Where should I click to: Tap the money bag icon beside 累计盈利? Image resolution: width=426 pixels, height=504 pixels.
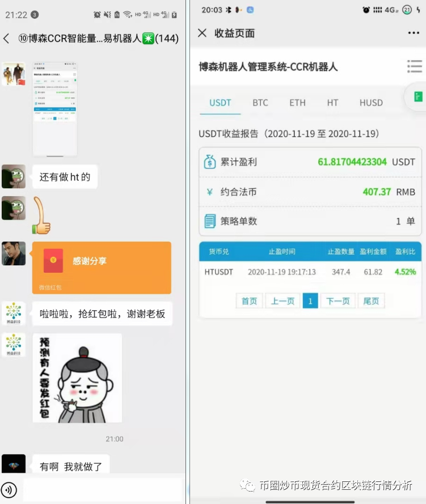(x=210, y=162)
